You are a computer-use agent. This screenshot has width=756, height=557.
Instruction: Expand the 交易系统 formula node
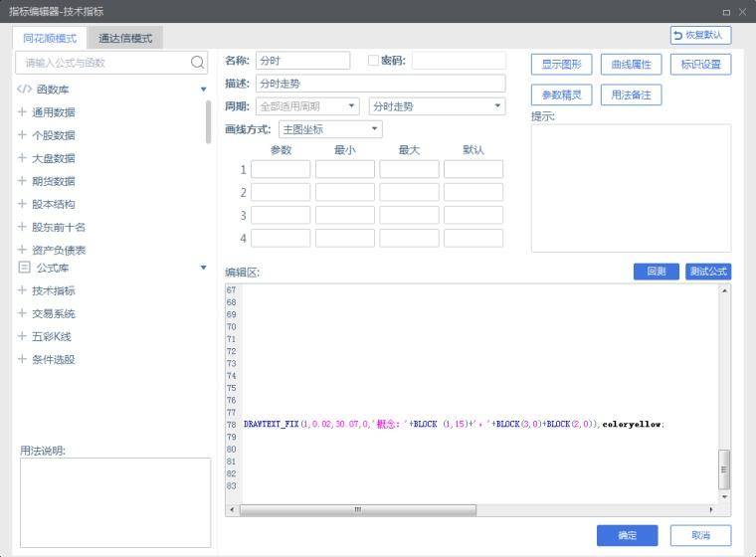[x=22, y=313]
